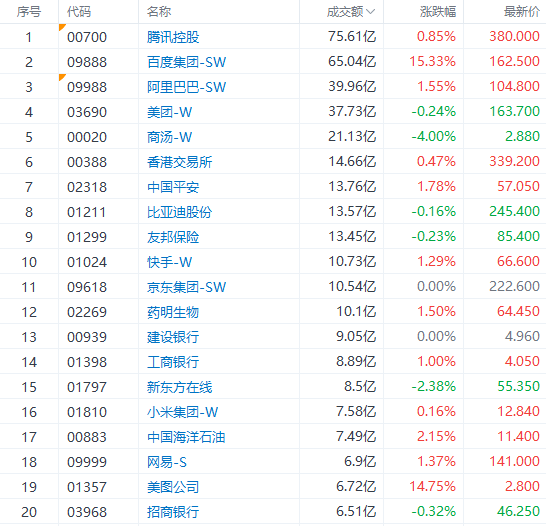The height and width of the screenshot is (526, 546).
Task: Open the 招商银行 stock link
Action: [173, 512]
